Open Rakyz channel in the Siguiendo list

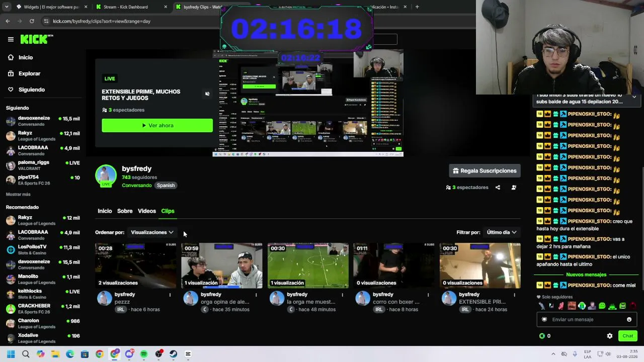43,136
